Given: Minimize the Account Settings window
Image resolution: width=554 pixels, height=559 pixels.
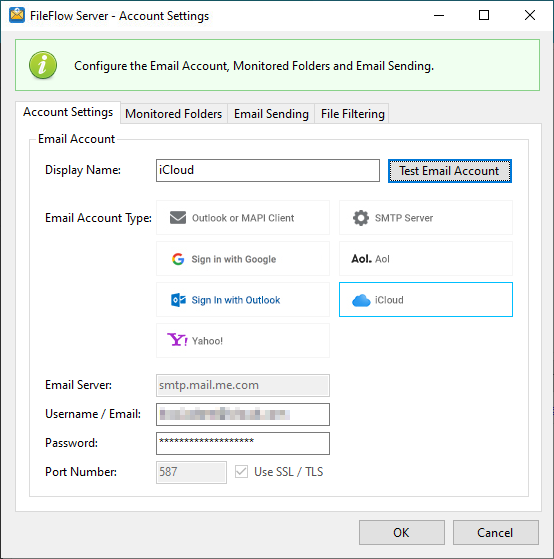Looking at the screenshot, I should tap(439, 15).
